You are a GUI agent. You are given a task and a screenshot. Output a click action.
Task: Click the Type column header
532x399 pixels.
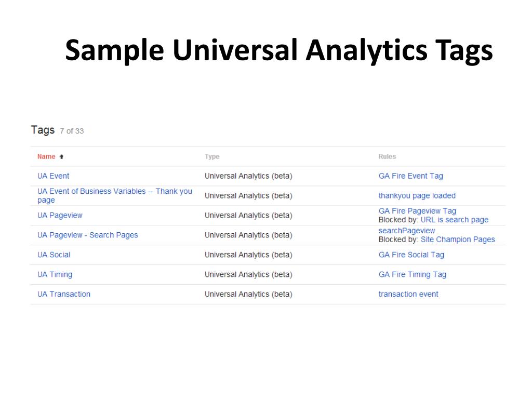(x=212, y=157)
